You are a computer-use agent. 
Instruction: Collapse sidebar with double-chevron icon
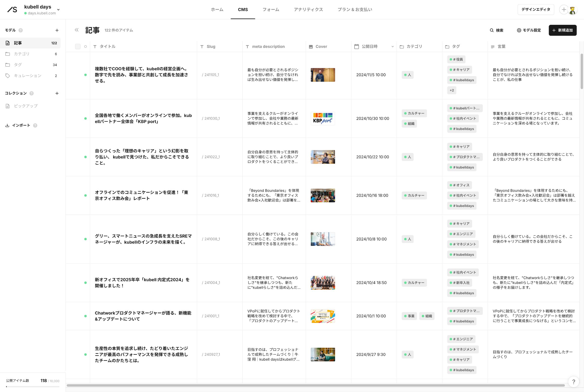tap(77, 30)
